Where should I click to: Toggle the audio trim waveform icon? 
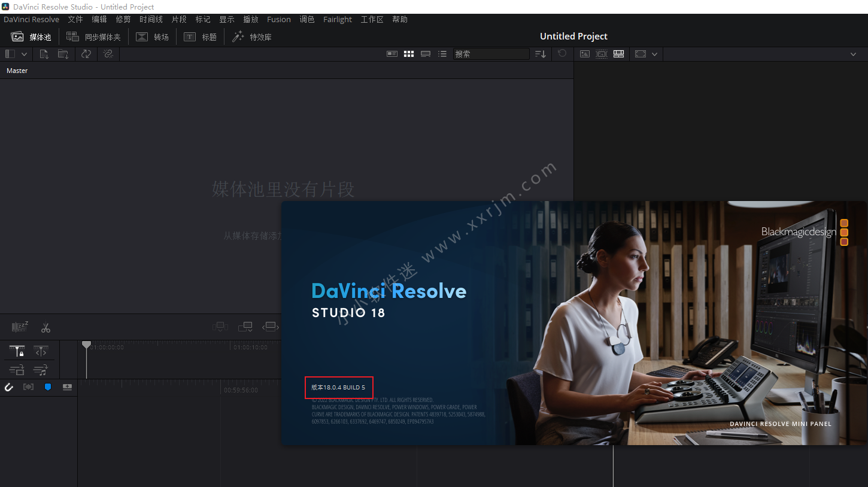(x=28, y=387)
